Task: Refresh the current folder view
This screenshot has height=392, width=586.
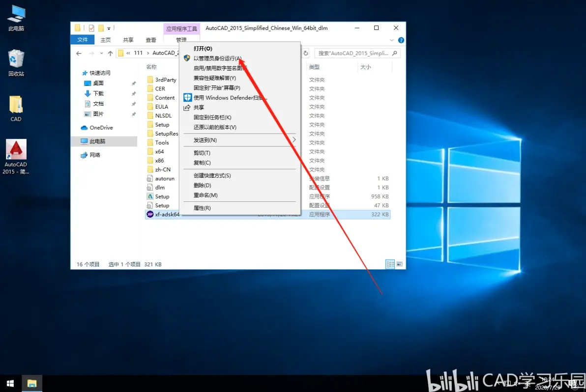Action: 306,54
